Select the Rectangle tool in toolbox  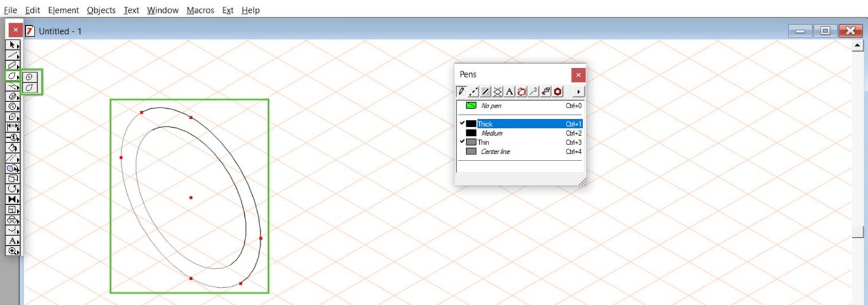point(13,65)
